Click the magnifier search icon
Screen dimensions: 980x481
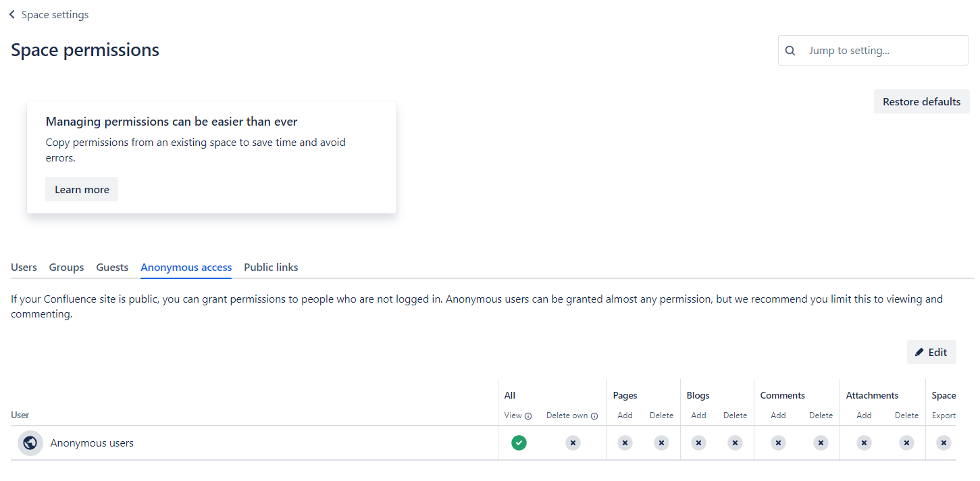791,51
